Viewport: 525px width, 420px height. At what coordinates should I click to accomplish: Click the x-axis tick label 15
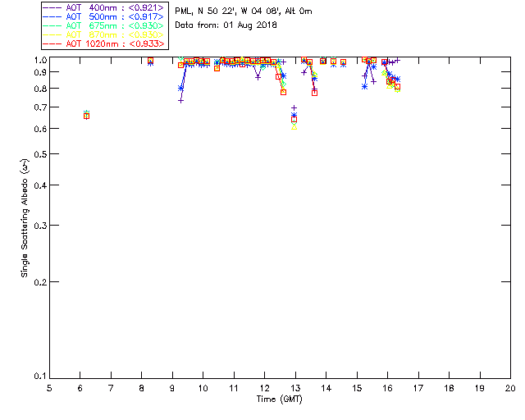[357, 389]
